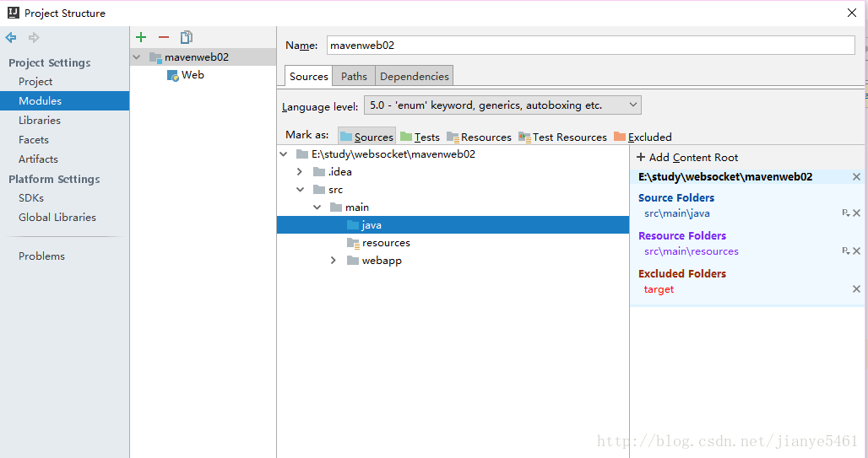Switch to the Paths tab
This screenshot has width=868, height=458.
(x=354, y=76)
